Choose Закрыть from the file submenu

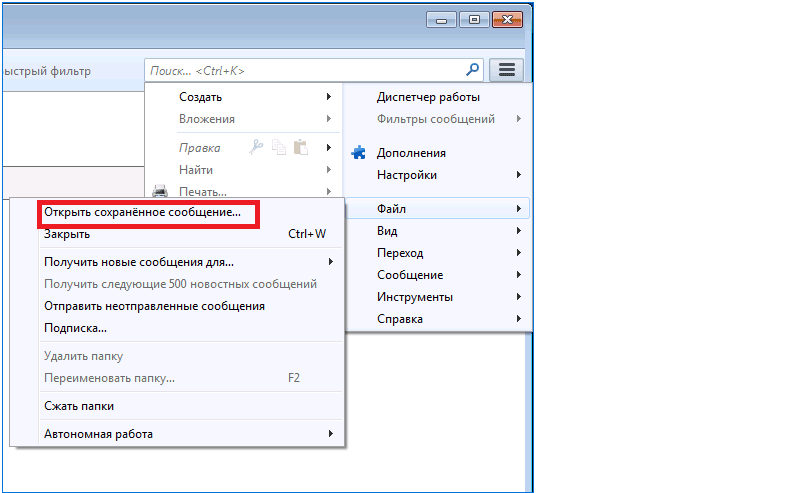[x=68, y=234]
